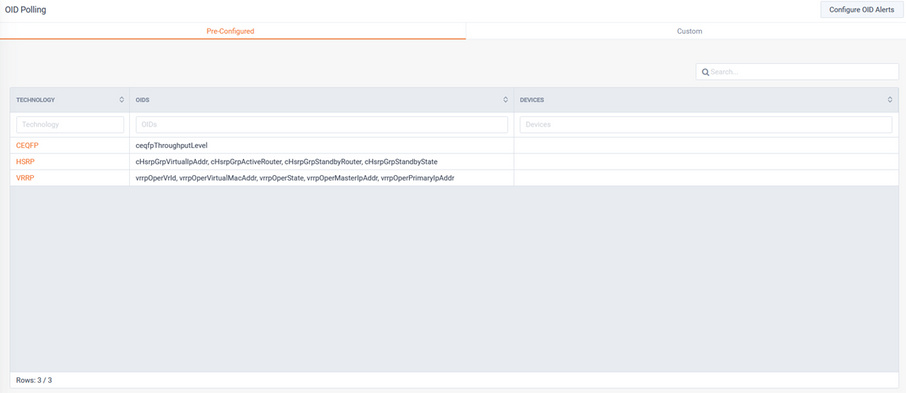Select the ceqfpThroughputLevel cell
Image resolution: width=906 pixels, height=393 pixels.
[x=322, y=146]
